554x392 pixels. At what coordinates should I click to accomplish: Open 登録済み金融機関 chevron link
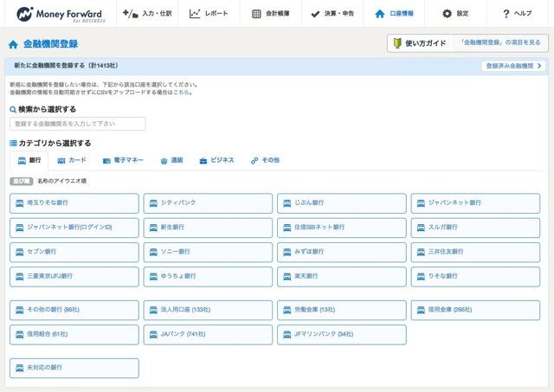[513, 66]
